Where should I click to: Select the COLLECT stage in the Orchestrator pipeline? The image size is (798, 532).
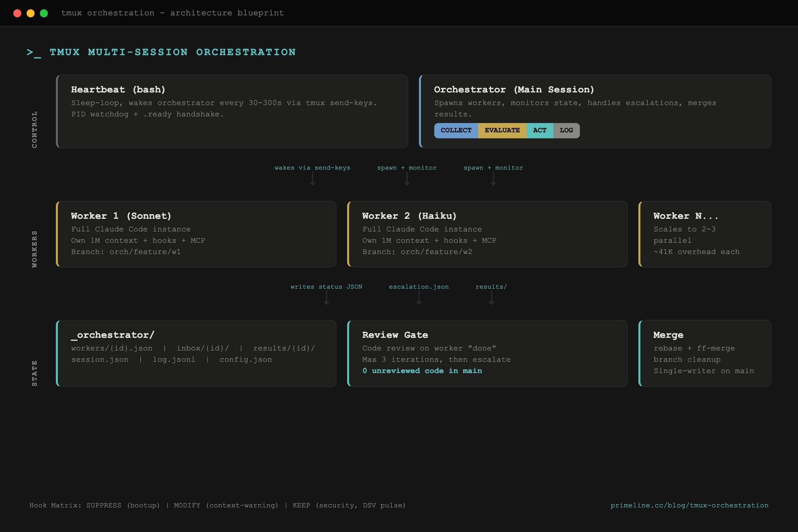click(456, 130)
